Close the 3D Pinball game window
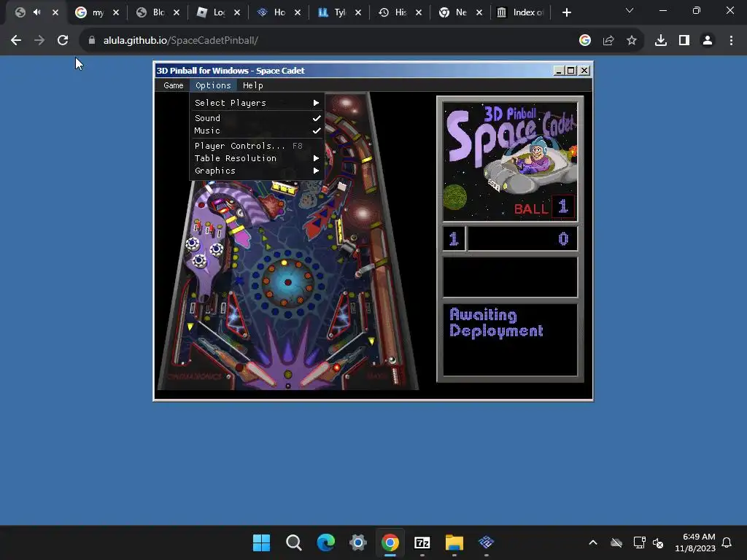Viewport: 747px width, 560px height. (x=584, y=71)
